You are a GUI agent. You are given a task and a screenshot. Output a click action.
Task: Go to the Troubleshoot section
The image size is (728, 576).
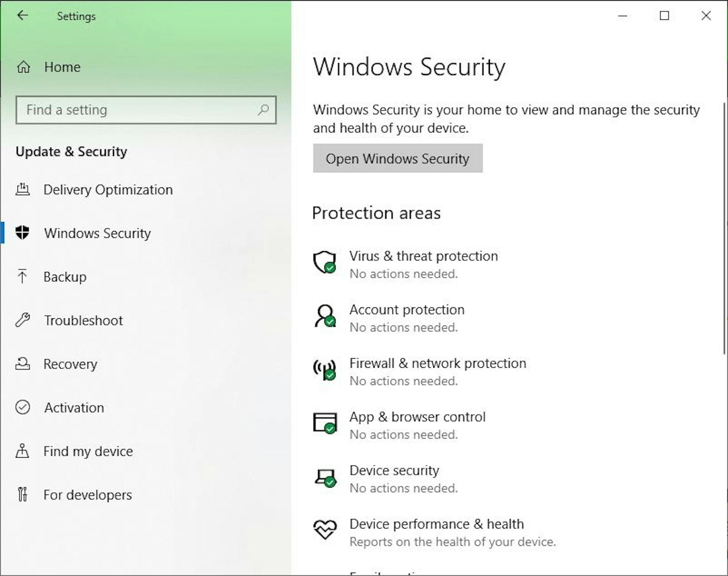click(83, 321)
